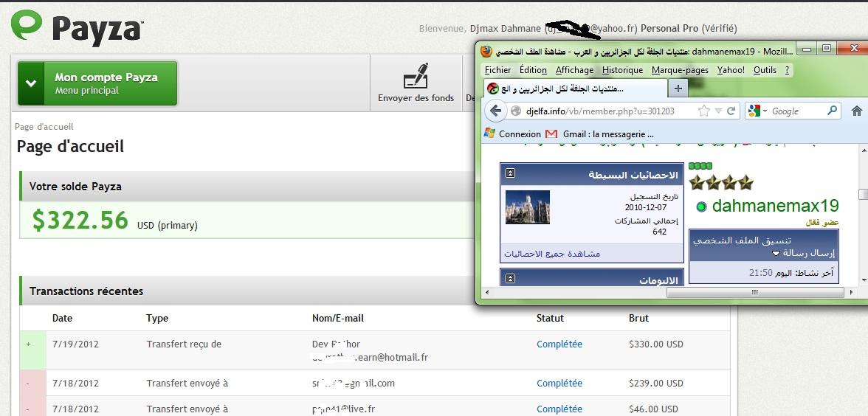Click the Brut column header

pyautogui.click(x=639, y=318)
